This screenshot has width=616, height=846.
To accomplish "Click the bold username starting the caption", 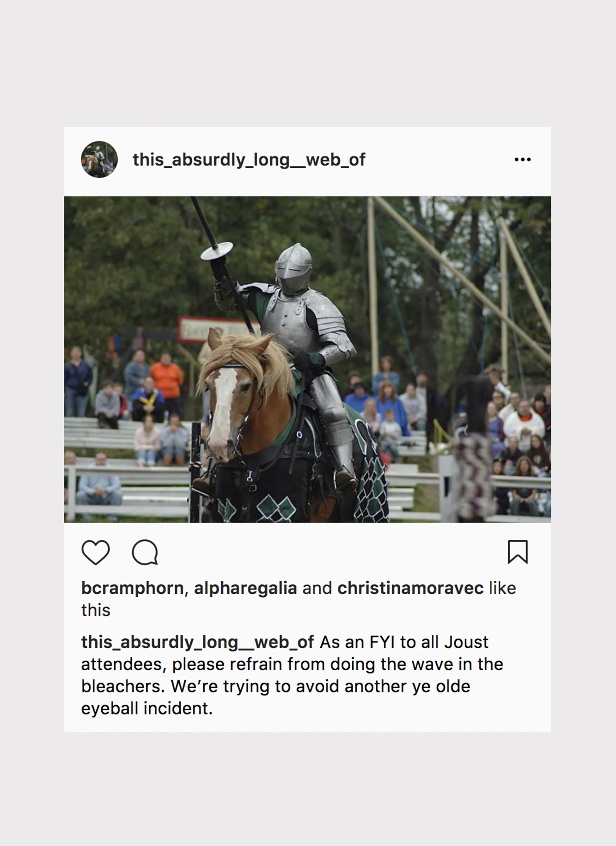I will pyautogui.click(x=198, y=642).
